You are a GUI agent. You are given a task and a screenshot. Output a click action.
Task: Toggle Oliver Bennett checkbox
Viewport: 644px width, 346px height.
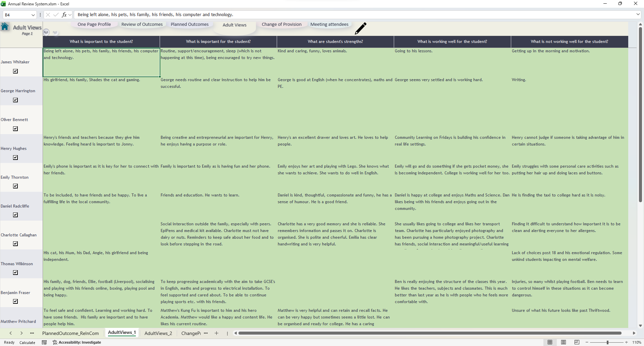15,129
